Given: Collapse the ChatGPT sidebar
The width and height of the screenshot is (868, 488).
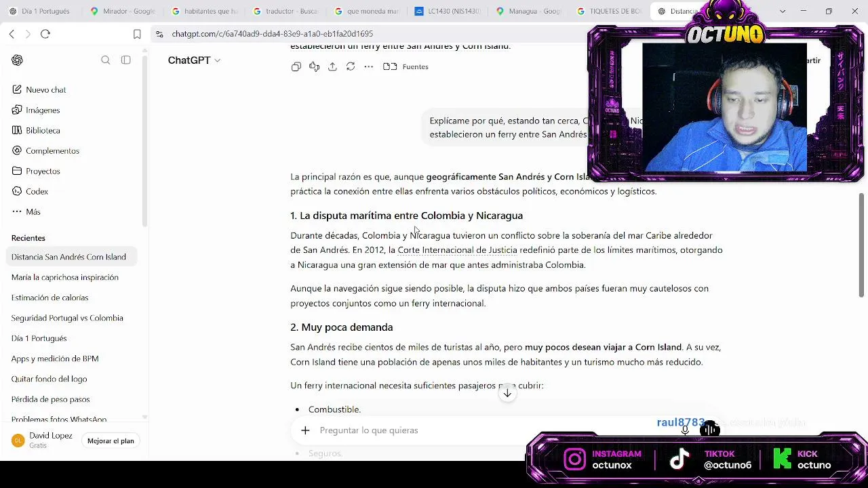Looking at the screenshot, I should [x=126, y=60].
